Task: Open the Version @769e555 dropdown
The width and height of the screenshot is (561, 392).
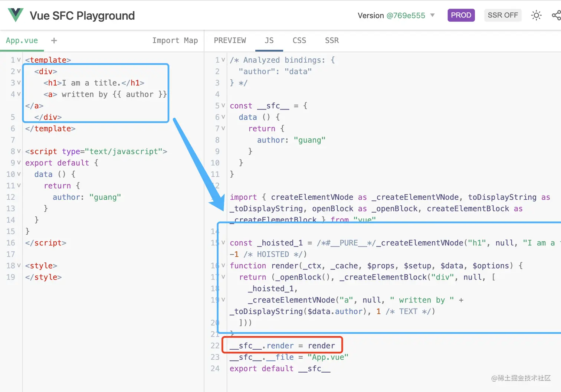Action: 396,16
